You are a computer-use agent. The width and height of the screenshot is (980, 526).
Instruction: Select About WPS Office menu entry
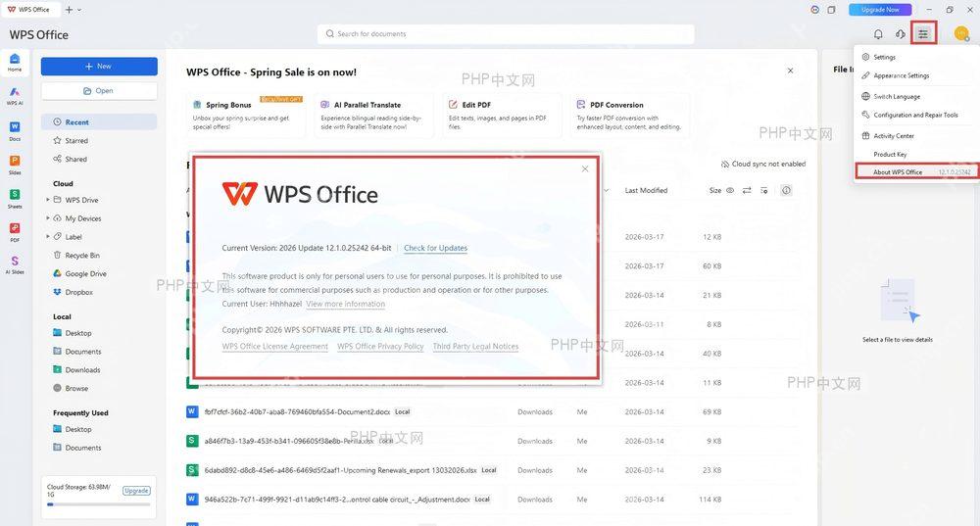pyautogui.click(x=915, y=171)
